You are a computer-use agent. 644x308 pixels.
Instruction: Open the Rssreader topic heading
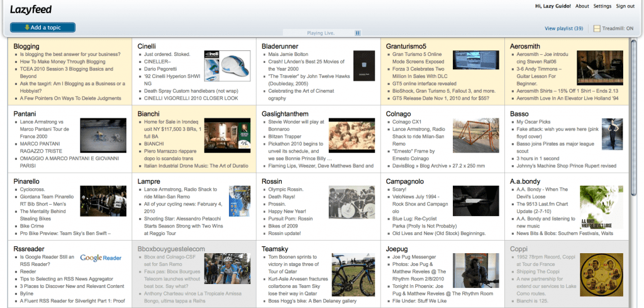[x=29, y=249]
